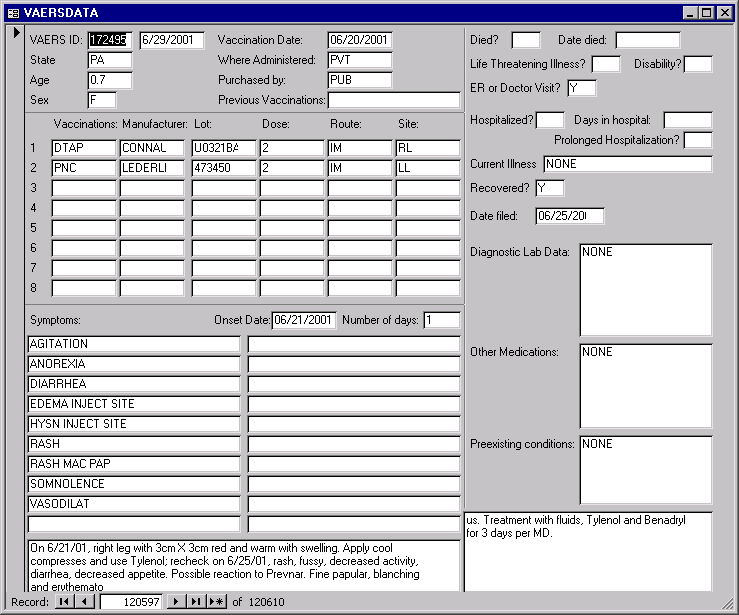Click the Disability? field
The image size is (739, 615).
pyautogui.click(x=698, y=64)
